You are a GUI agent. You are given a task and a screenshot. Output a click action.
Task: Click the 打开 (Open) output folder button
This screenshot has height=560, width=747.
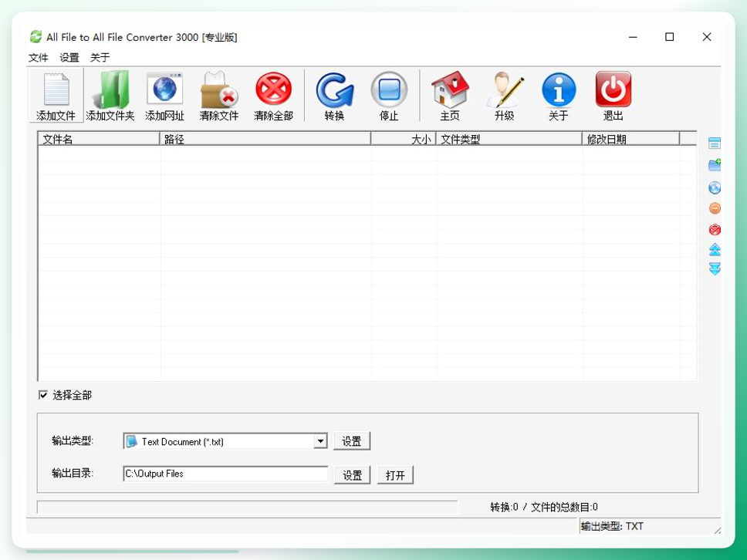click(395, 474)
